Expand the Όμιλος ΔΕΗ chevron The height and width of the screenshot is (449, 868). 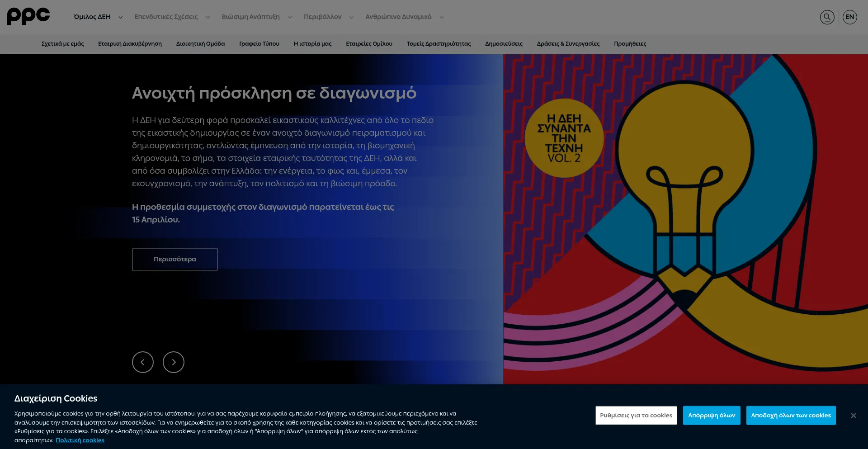[120, 17]
